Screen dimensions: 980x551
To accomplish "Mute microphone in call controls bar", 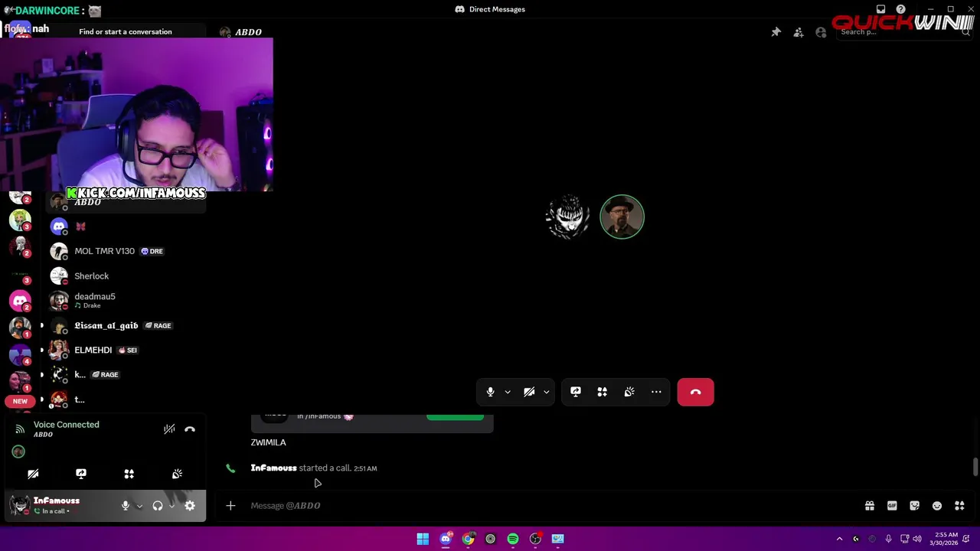I will pos(490,392).
